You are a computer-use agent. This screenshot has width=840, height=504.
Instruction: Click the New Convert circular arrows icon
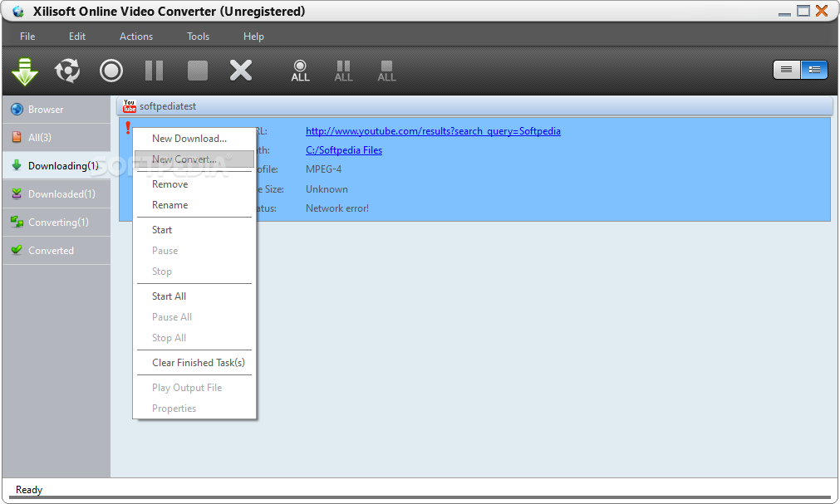click(x=67, y=71)
